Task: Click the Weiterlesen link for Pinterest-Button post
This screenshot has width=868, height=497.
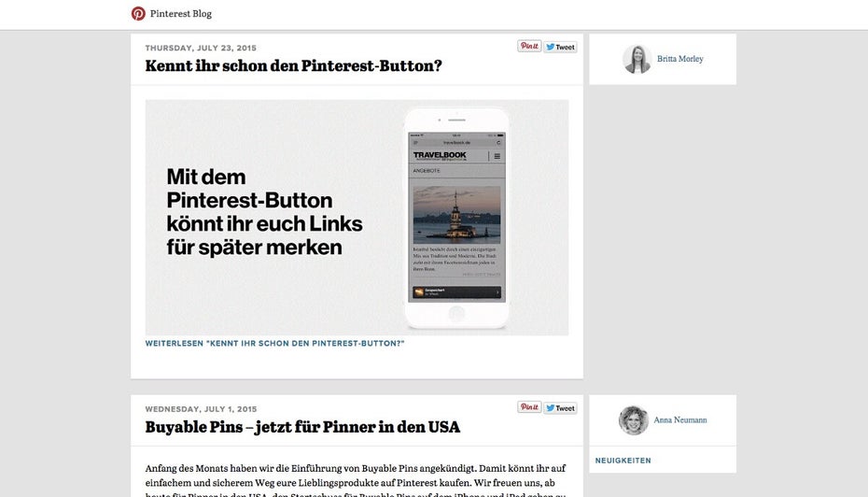Action: [274, 344]
